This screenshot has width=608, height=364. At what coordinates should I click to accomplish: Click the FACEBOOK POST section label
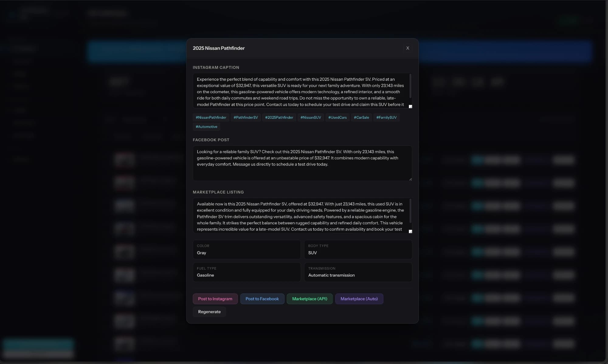tap(211, 140)
